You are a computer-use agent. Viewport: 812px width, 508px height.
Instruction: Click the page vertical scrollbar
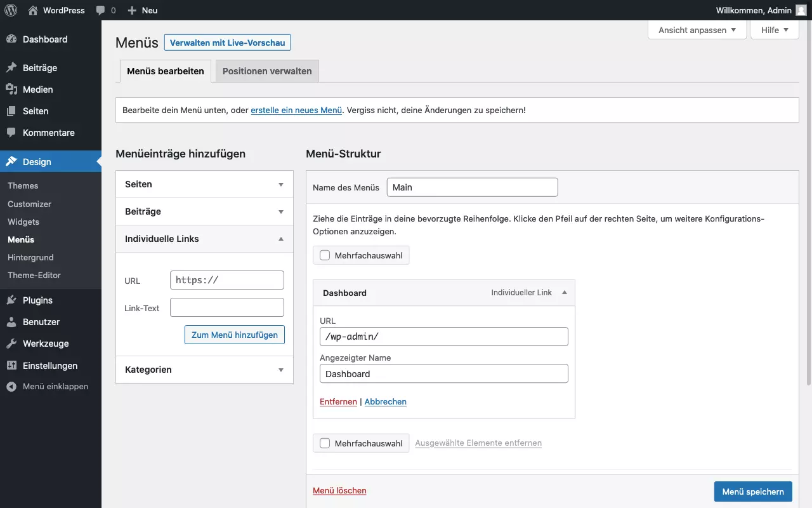click(x=808, y=203)
